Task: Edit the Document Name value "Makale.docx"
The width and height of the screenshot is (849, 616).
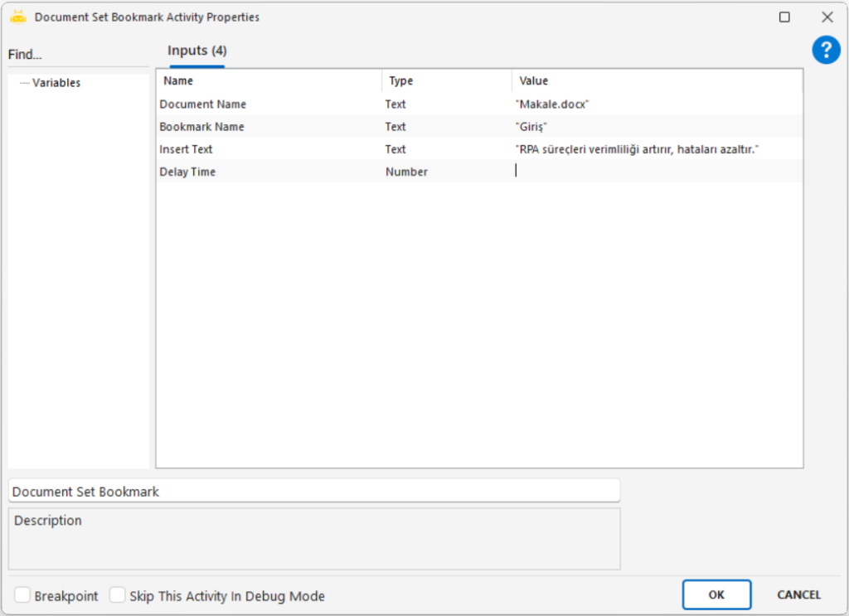Action: tap(655, 104)
